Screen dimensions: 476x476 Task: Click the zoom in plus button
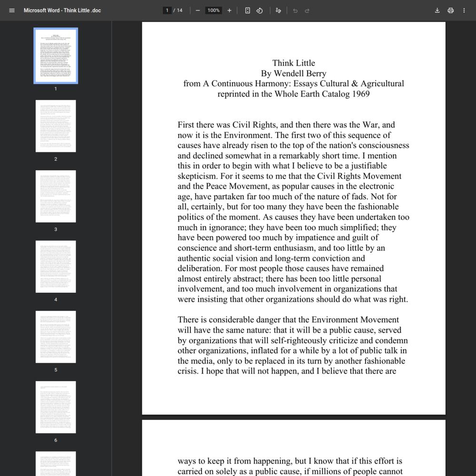point(229,10)
